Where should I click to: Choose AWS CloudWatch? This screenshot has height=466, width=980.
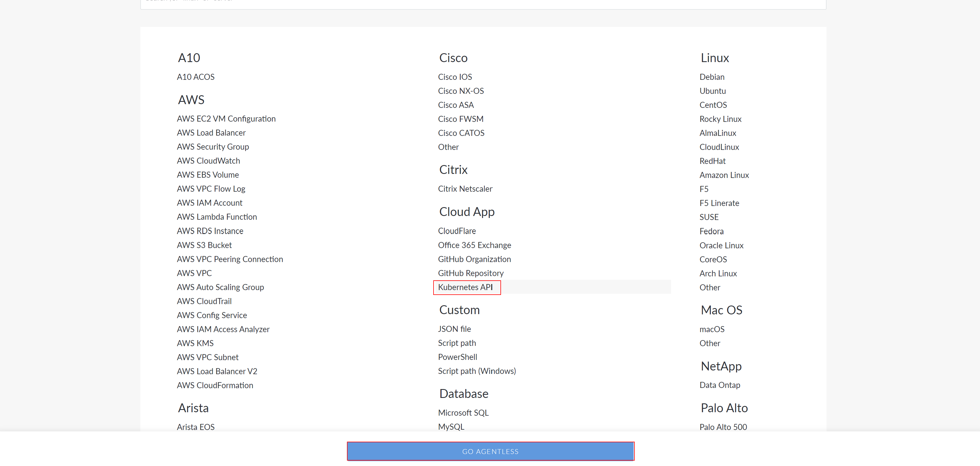pos(208,161)
